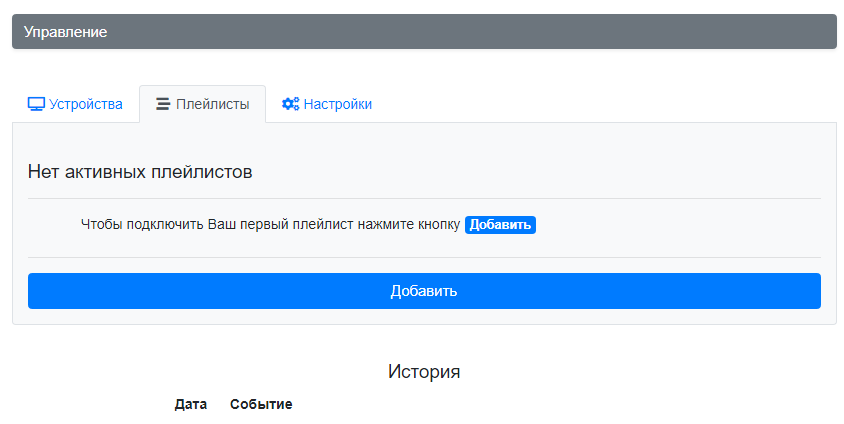The height and width of the screenshot is (424, 844).
Task: Open the Устройства tab
Action: point(75,104)
